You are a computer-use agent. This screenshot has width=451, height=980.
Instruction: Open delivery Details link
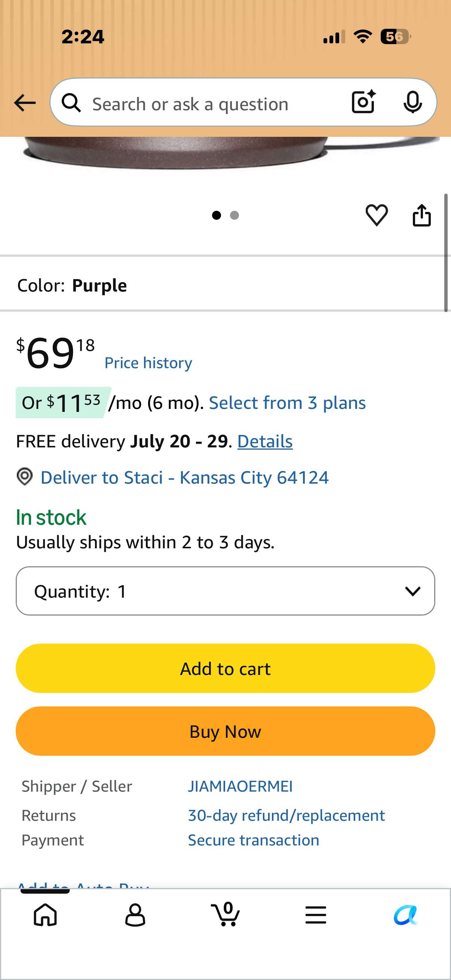[265, 441]
